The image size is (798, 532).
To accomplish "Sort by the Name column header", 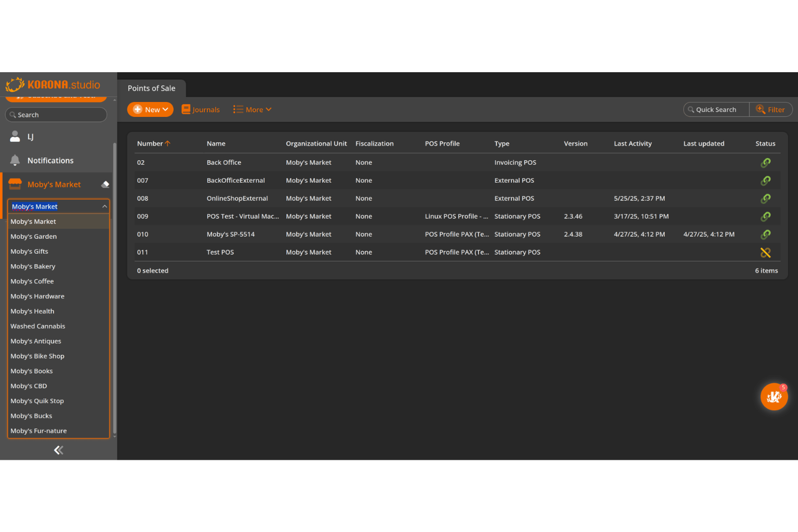I will click(216, 143).
